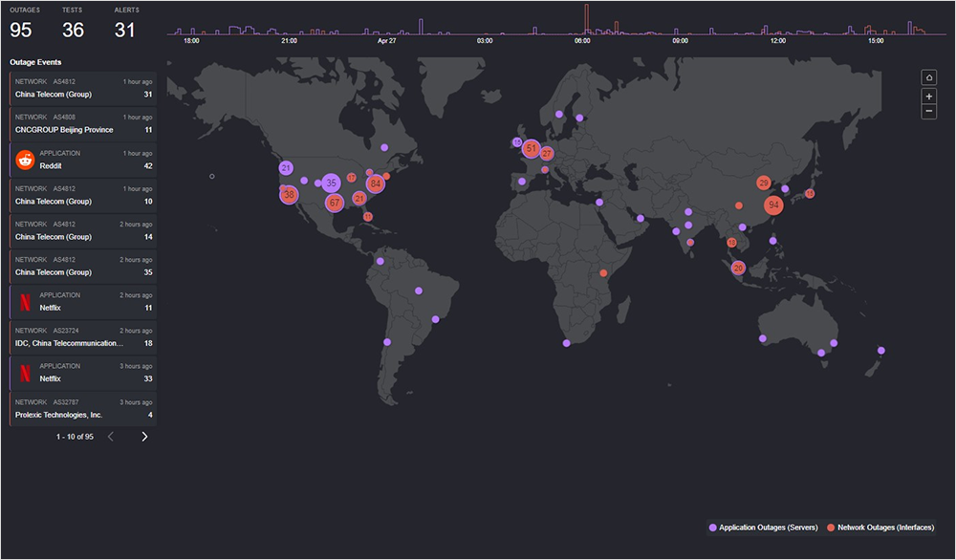Open IDC, China Telecommunications outage event
This screenshot has height=560, width=956.
tap(82, 338)
